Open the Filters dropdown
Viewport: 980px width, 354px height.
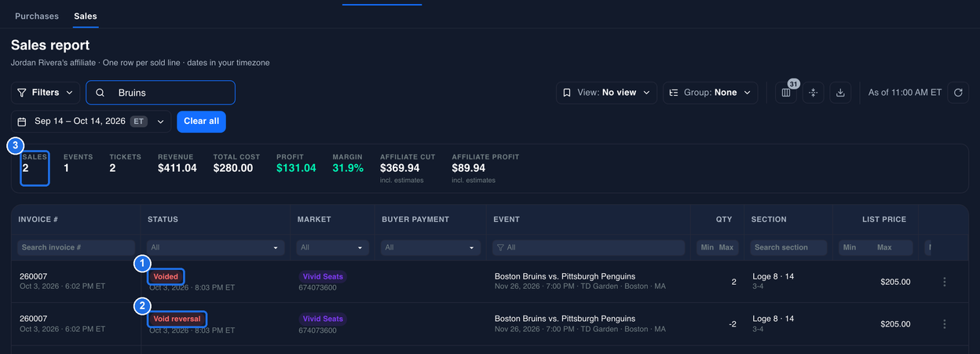tap(46, 93)
